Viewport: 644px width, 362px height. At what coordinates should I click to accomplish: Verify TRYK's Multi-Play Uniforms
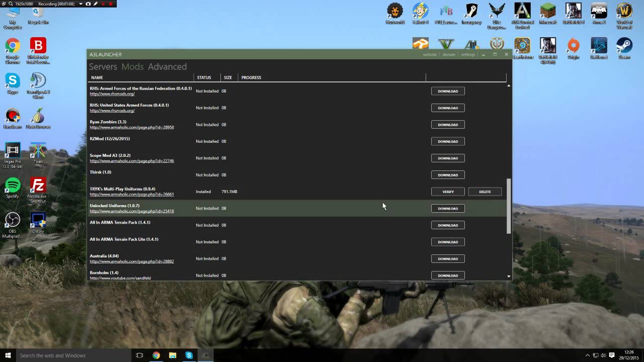[x=448, y=192]
